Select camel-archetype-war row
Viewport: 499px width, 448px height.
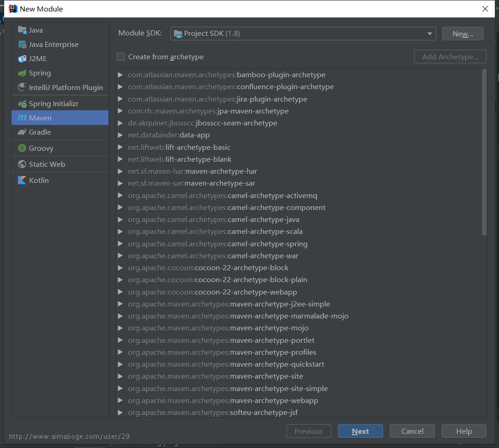tap(298, 255)
